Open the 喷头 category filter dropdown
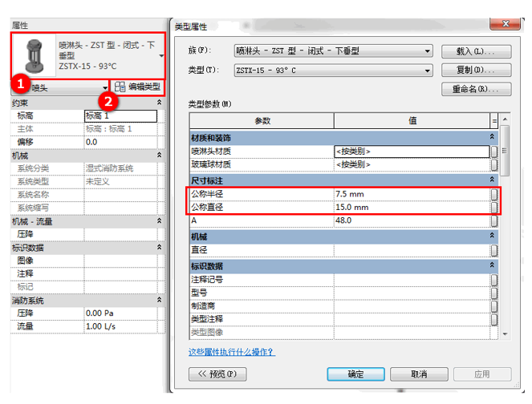The image size is (532, 404). [104, 88]
